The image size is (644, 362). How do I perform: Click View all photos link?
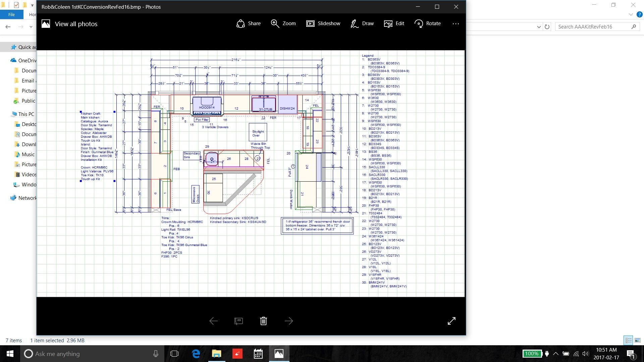[76, 24]
